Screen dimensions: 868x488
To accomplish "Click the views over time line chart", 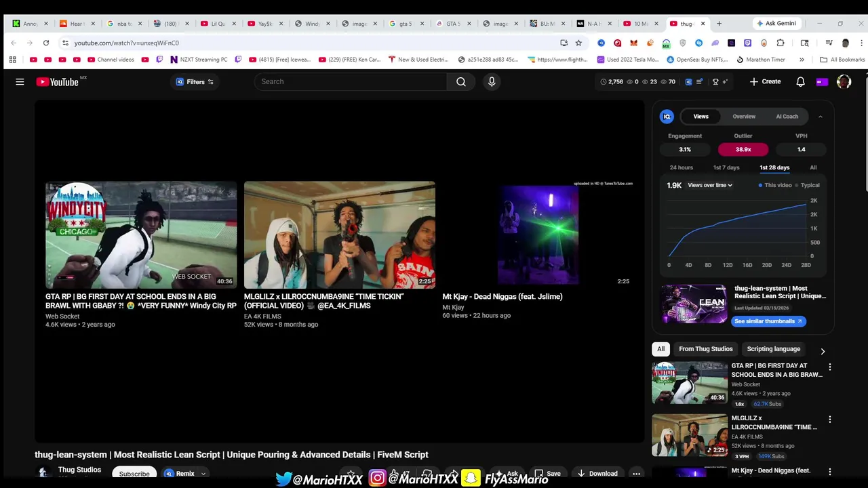I will click(738, 228).
